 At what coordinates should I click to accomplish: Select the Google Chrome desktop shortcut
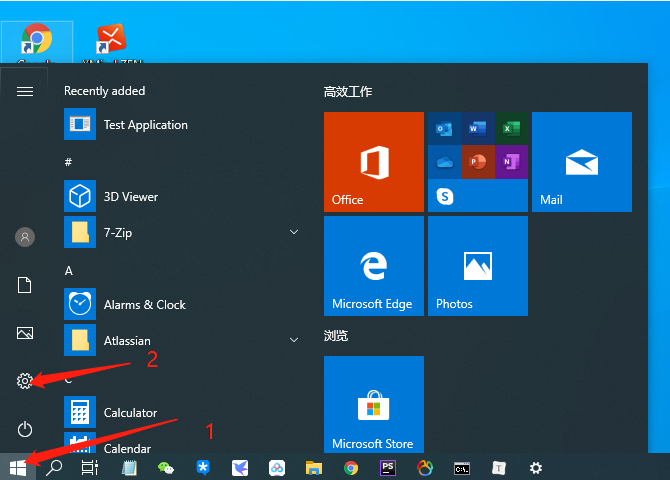[37, 42]
